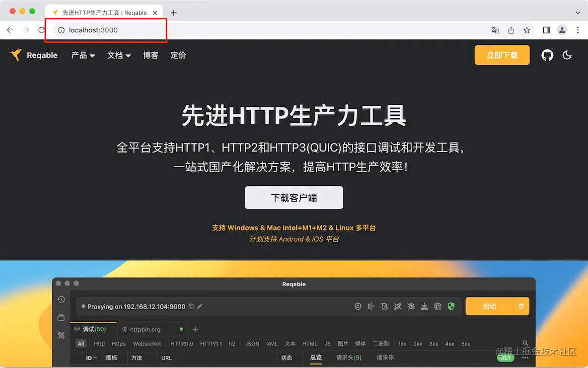This screenshot has width=588, height=368.
Task: Toggle the Websocket filter
Action: 147,344
